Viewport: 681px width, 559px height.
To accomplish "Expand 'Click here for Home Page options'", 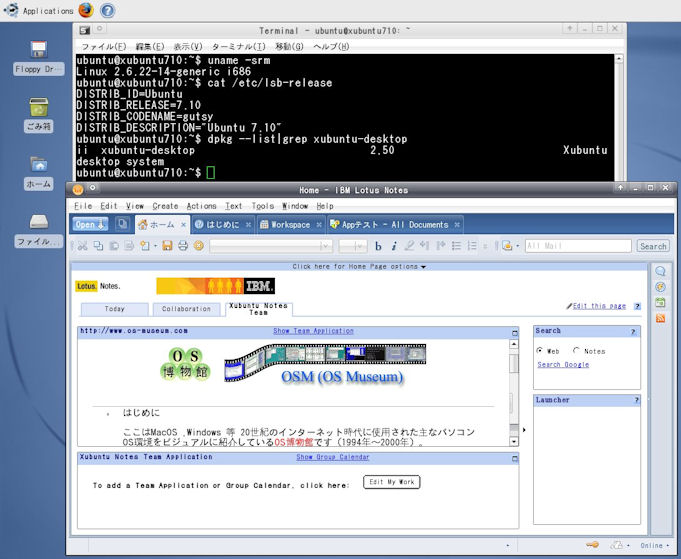I will coord(359,266).
